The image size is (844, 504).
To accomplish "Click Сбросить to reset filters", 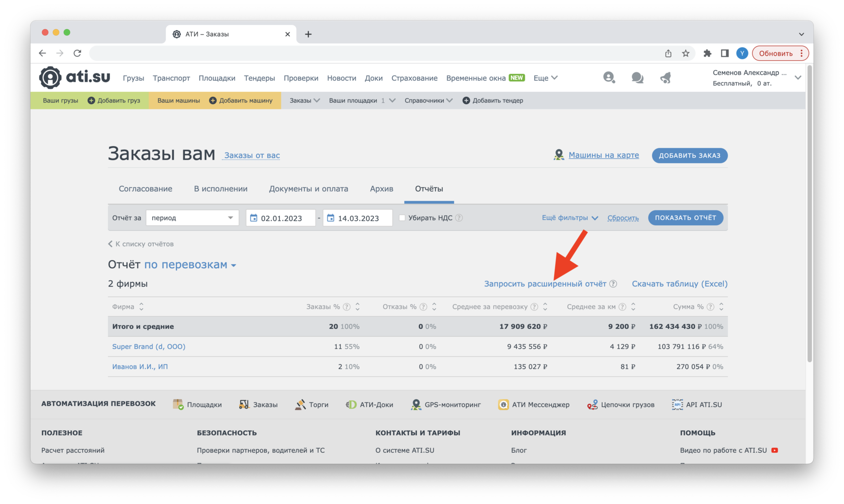I will coord(623,218).
